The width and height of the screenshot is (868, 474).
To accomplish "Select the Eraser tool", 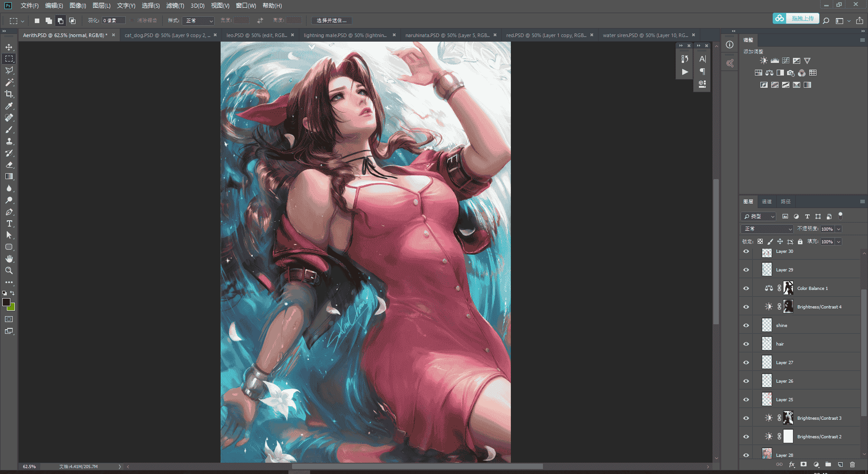I will click(9, 165).
